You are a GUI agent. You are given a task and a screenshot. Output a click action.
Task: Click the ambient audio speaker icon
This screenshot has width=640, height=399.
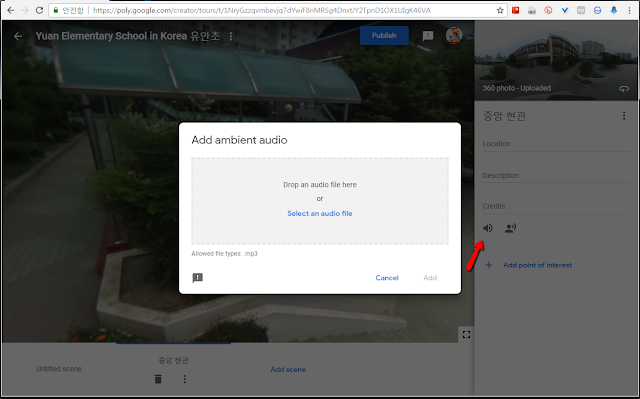pyautogui.click(x=488, y=228)
